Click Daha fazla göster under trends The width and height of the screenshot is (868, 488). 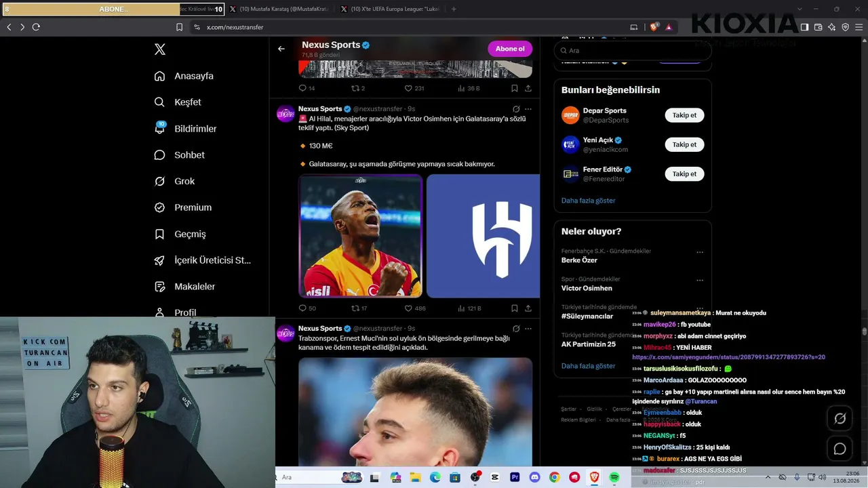[588, 366]
